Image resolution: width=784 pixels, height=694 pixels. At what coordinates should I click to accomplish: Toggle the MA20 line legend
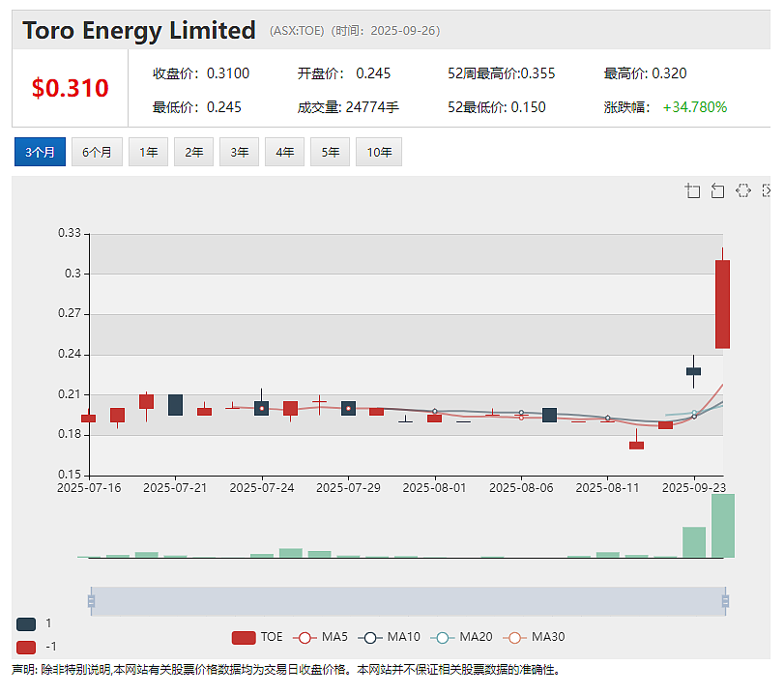click(x=461, y=638)
